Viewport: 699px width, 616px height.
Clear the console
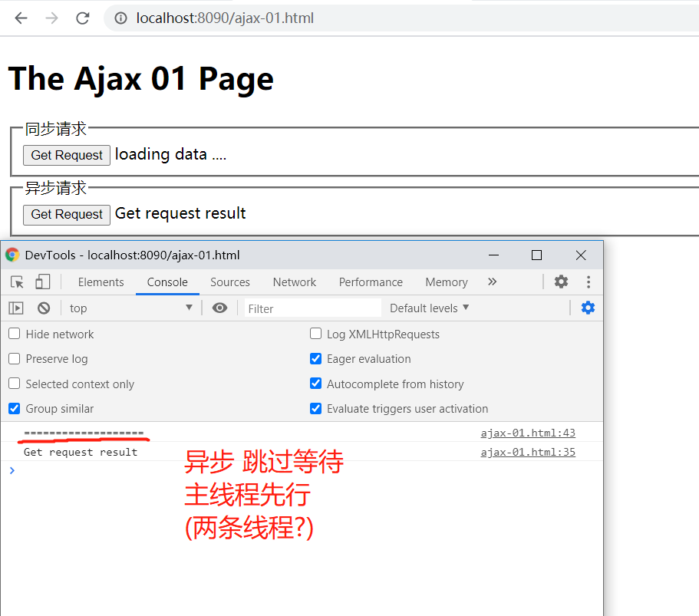pyautogui.click(x=44, y=308)
